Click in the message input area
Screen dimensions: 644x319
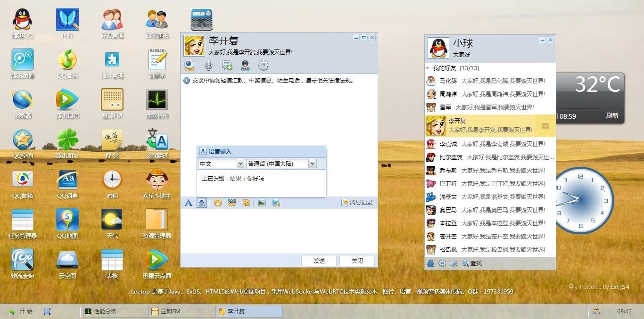pos(279,231)
